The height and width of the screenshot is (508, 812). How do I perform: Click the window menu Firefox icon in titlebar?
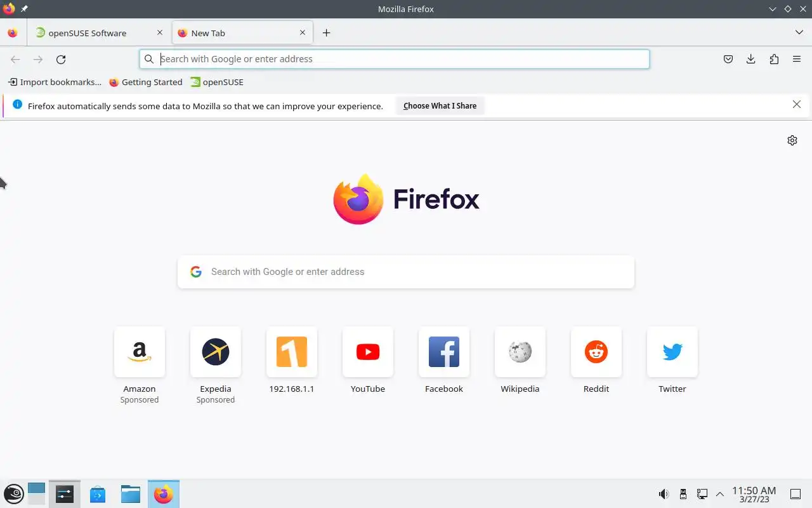(x=9, y=9)
